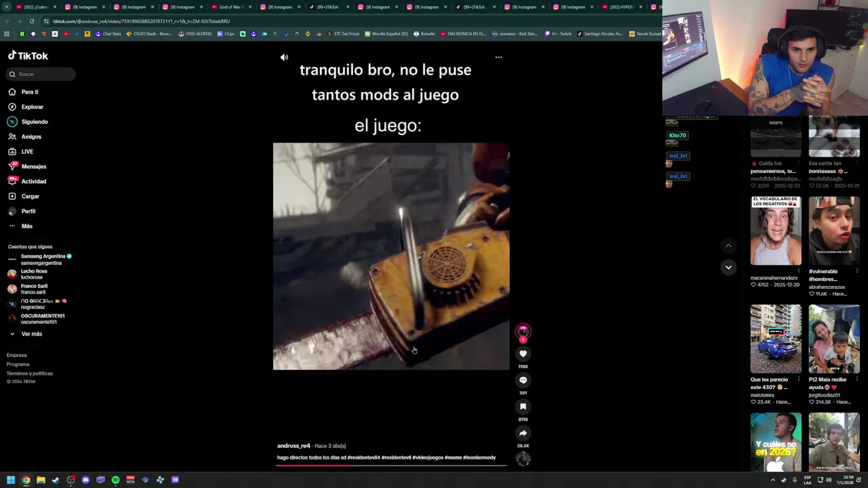Viewport: 868px width, 488px height.
Task: Open the FEED ALERTAS bookmark
Action: (195, 34)
